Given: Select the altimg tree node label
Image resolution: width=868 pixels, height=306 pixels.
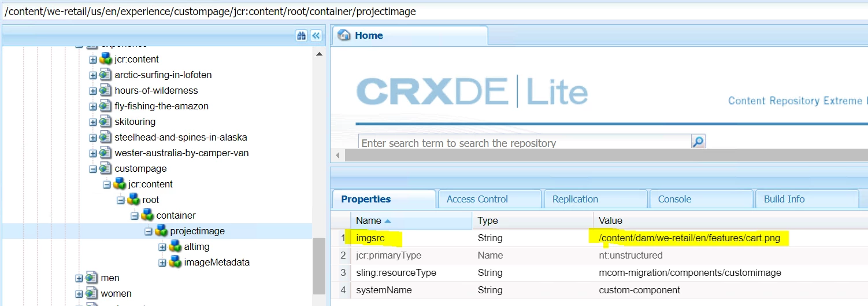Looking at the screenshot, I should [x=196, y=246].
